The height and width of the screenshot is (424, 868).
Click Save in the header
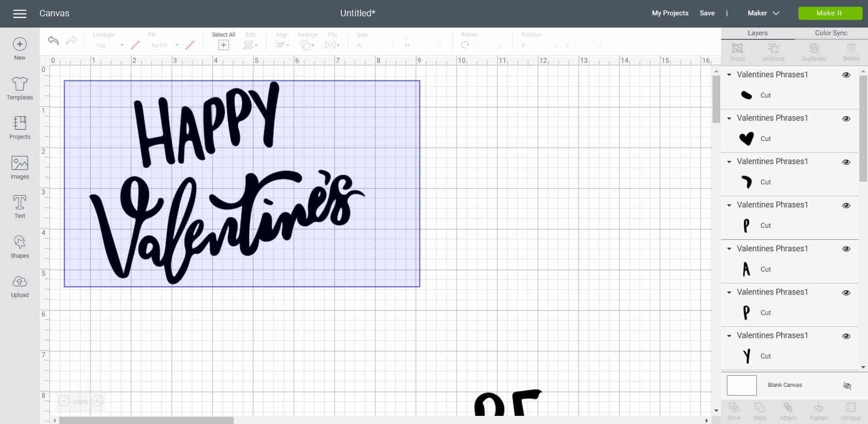(707, 13)
